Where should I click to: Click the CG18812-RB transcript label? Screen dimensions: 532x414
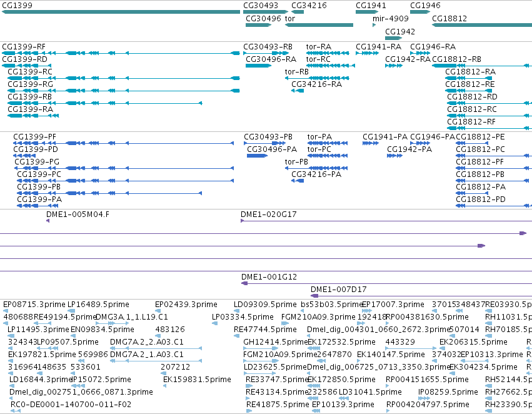click(x=456, y=59)
